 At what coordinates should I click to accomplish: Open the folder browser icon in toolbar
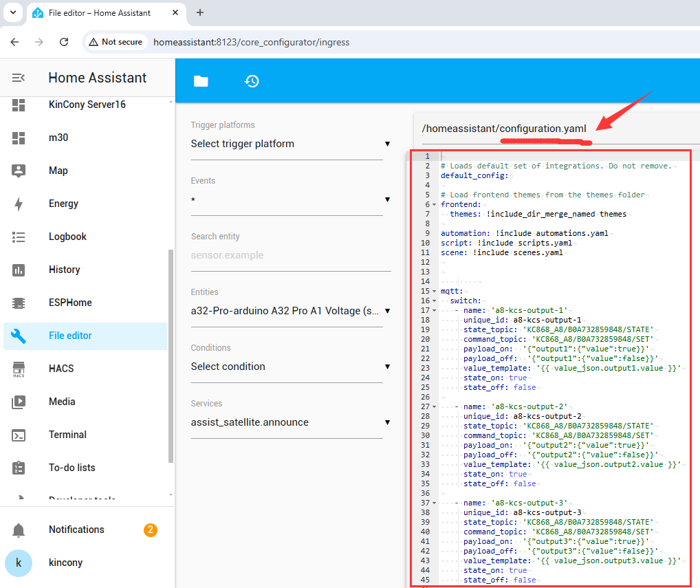click(201, 81)
